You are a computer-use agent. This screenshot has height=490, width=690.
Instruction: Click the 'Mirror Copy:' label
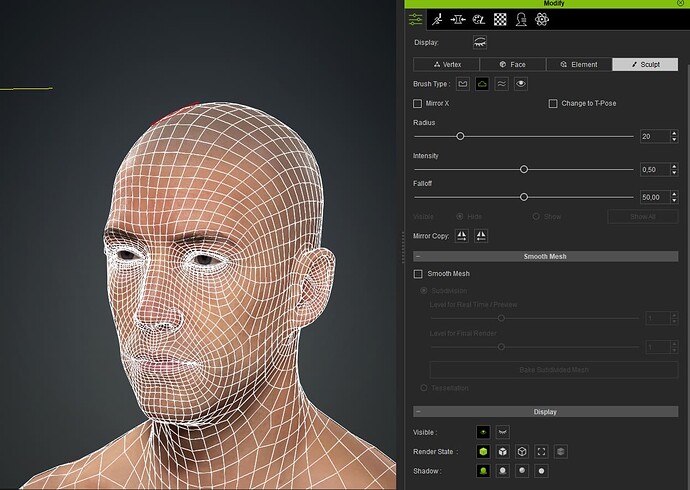point(431,236)
